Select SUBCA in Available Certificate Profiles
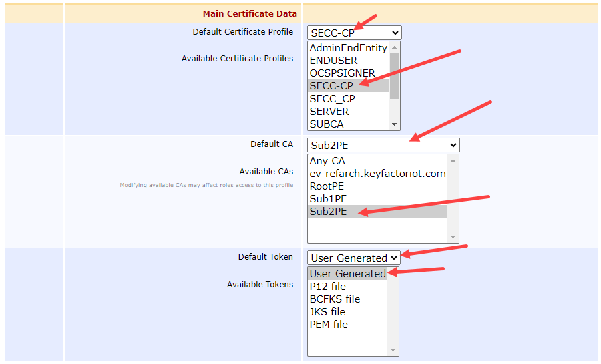The height and width of the screenshot is (364, 601). pos(327,124)
